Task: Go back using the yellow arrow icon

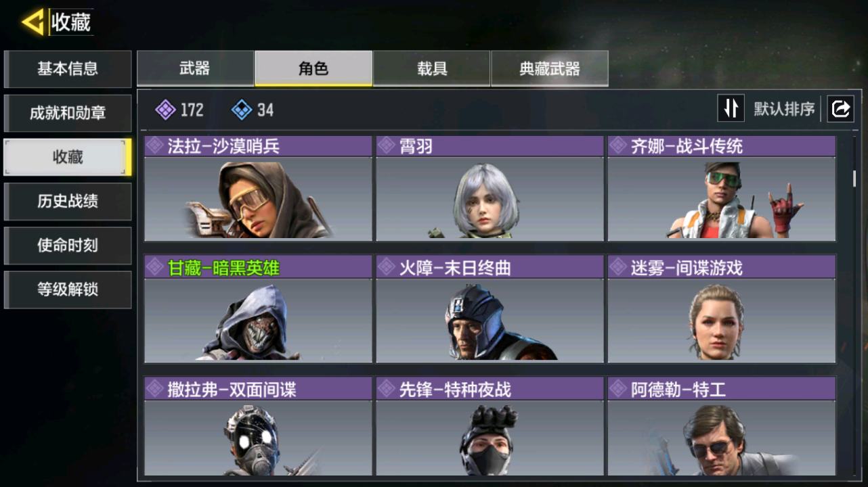Action: (x=32, y=22)
